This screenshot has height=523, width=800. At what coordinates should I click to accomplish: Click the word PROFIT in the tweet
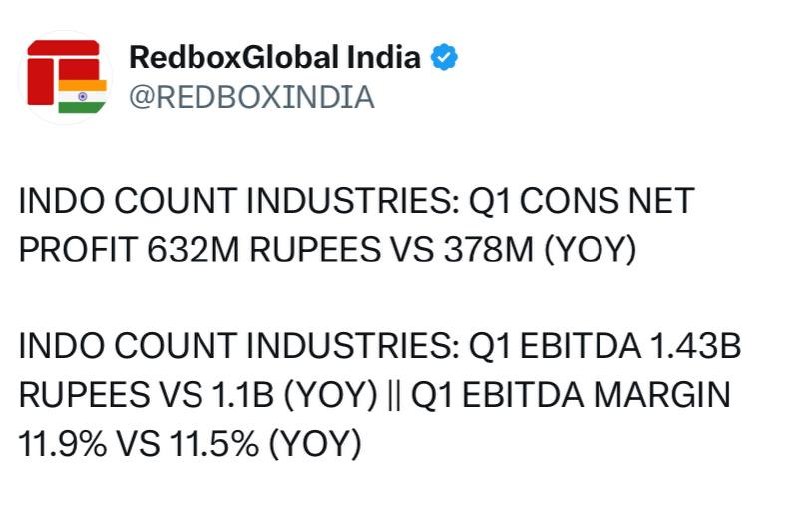(79, 250)
